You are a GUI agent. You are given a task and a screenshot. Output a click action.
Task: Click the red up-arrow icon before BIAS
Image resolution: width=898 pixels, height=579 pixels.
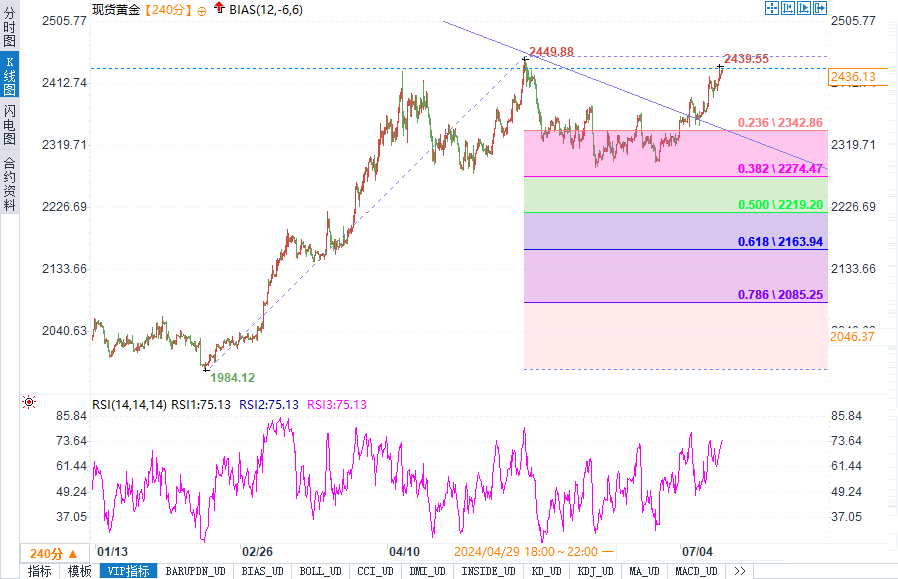[x=219, y=8]
